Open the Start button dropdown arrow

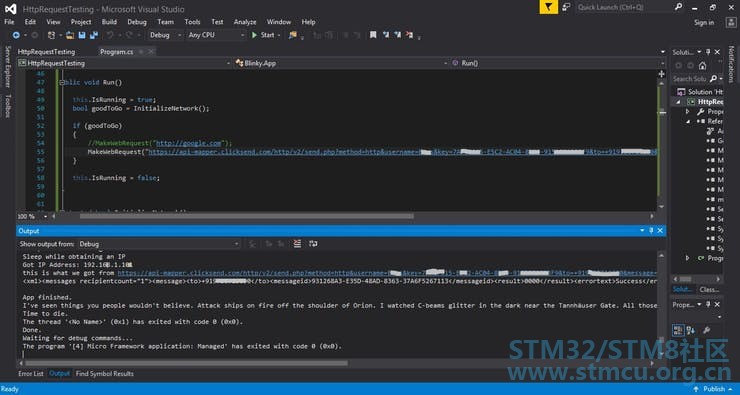[x=279, y=35]
